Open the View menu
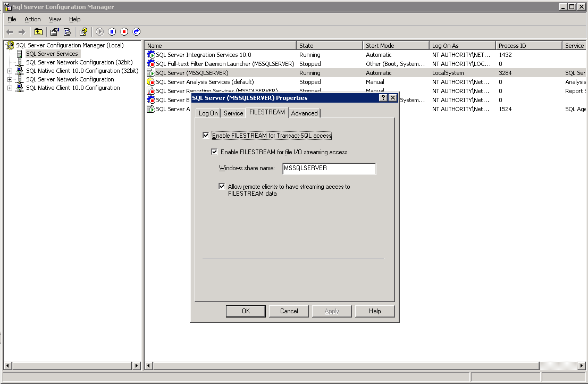 pyautogui.click(x=55, y=19)
